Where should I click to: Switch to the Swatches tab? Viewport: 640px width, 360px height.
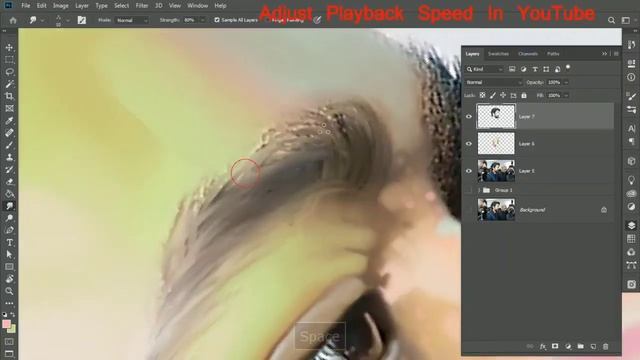(498, 54)
